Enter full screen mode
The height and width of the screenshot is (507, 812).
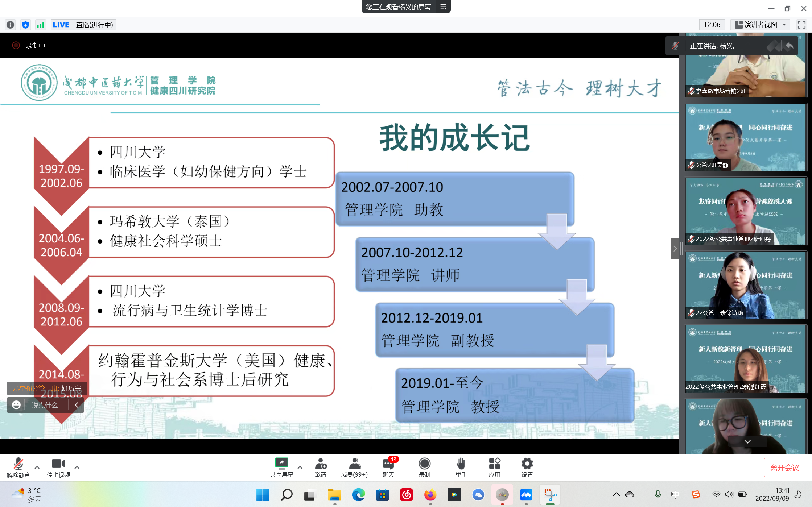coord(801,25)
